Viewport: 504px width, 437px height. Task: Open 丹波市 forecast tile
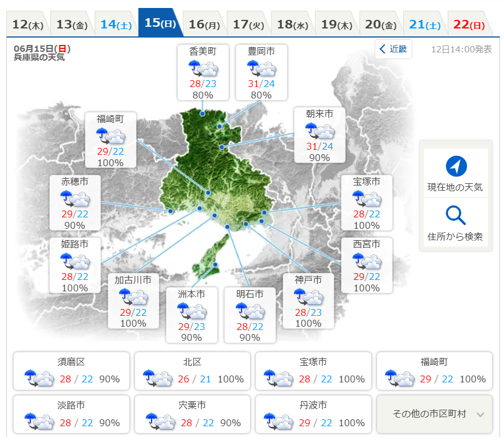313,414
